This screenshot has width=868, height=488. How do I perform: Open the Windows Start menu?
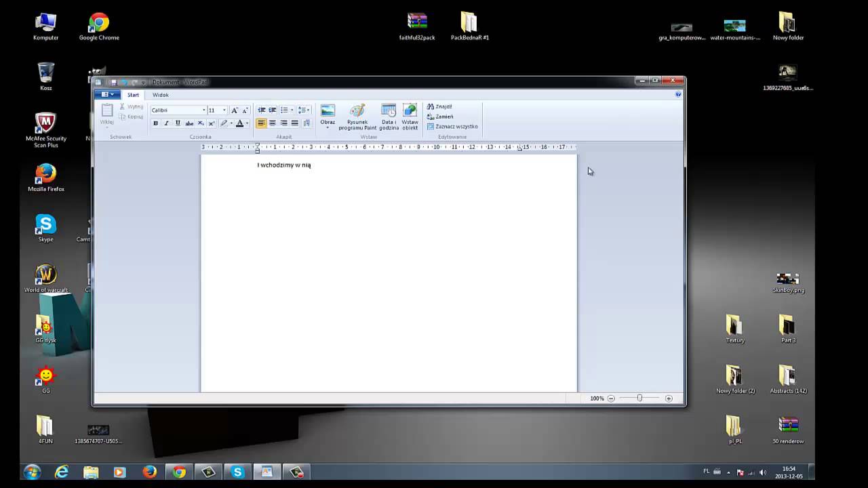tap(32, 472)
